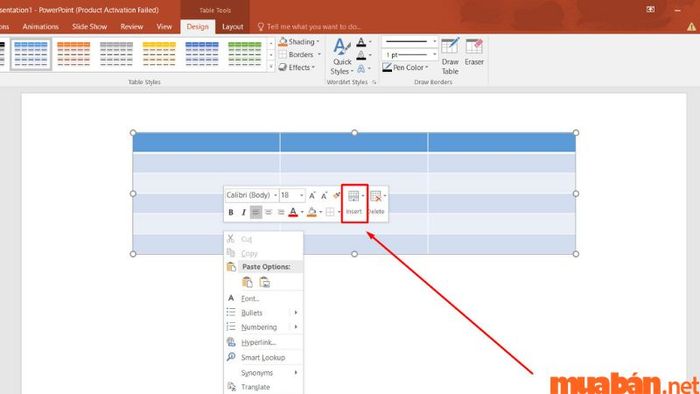Choose the green table style thumbnail

coord(245,54)
